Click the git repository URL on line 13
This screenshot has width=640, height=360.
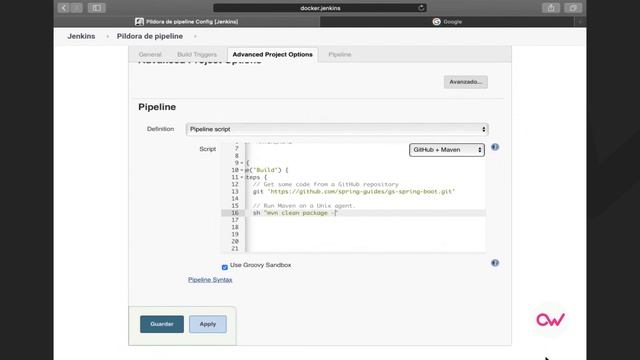361,191
